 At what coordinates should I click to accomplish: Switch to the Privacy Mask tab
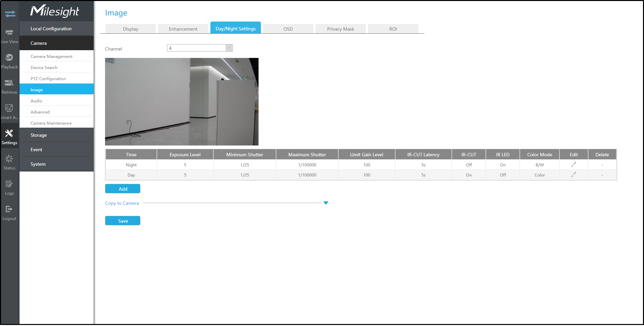coord(340,29)
